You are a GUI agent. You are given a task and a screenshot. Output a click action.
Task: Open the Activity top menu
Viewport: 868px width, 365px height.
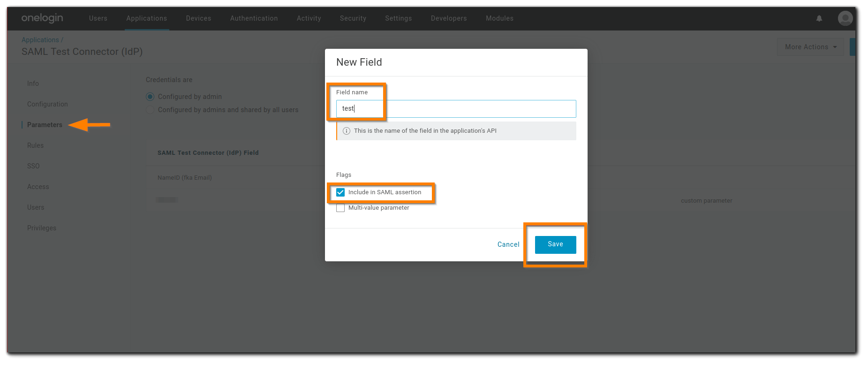click(x=309, y=18)
